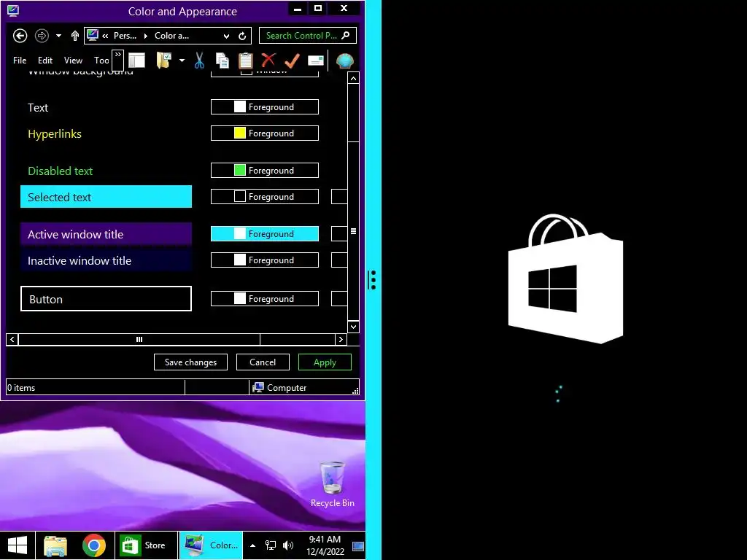
Task: Click the Color and Appearance window icon
Action: 13,11
